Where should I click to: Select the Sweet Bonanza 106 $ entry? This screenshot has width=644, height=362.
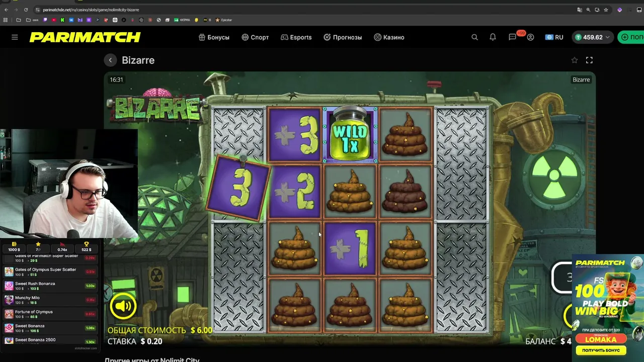pyautogui.click(x=49, y=328)
